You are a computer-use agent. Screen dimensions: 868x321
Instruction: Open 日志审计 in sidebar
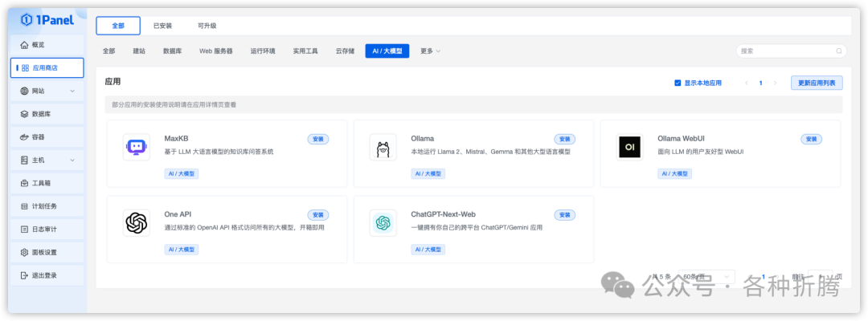pyautogui.click(x=47, y=230)
